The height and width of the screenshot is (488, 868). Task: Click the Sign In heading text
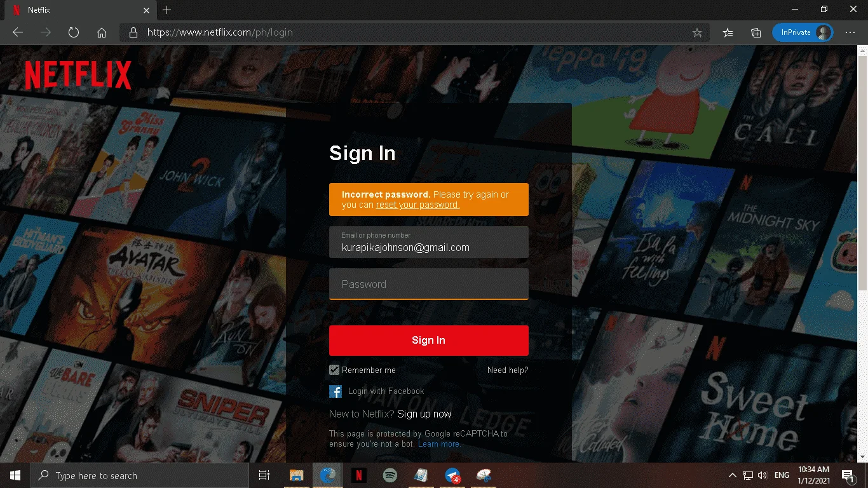point(362,153)
